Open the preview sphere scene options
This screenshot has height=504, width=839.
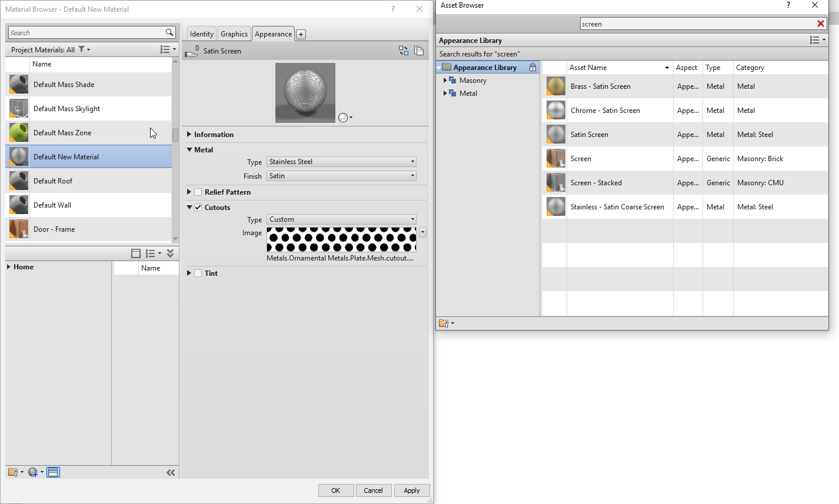(x=345, y=118)
